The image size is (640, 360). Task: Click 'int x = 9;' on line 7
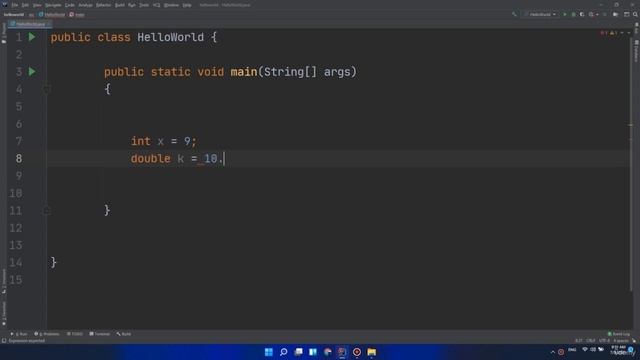(163, 141)
